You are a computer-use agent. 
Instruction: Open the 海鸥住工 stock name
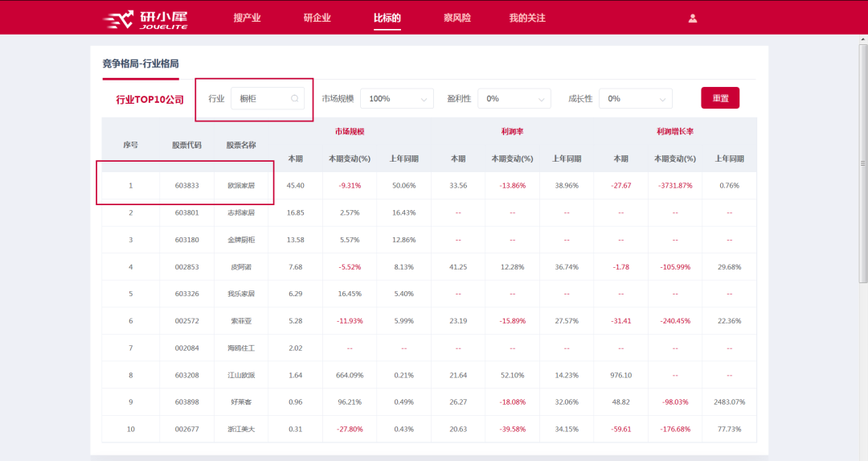tap(241, 348)
